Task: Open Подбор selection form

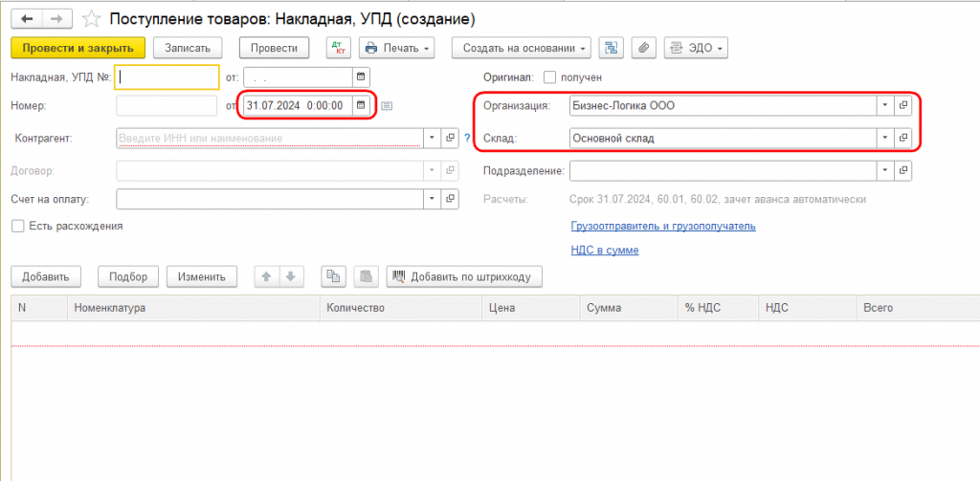Action: tap(128, 276)
